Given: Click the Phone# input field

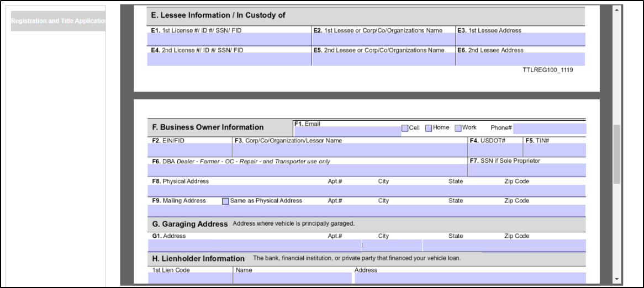Looking at the screenshot, I should point(550,129).
